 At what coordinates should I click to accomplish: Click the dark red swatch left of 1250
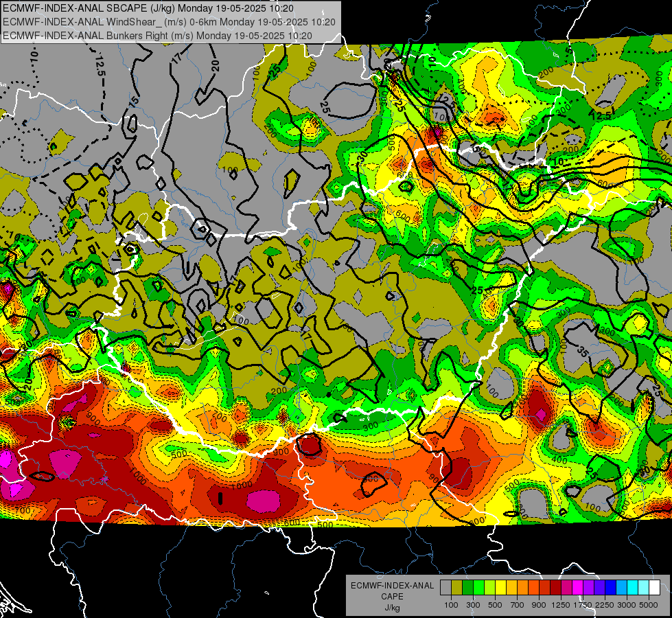point(555,587)
